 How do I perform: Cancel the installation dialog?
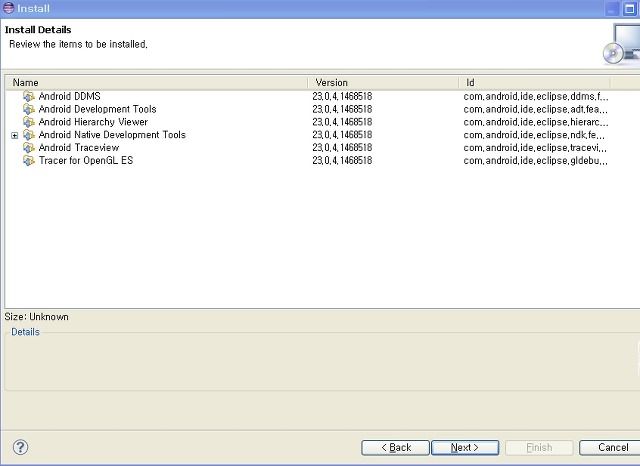click(x=611, y=448)
